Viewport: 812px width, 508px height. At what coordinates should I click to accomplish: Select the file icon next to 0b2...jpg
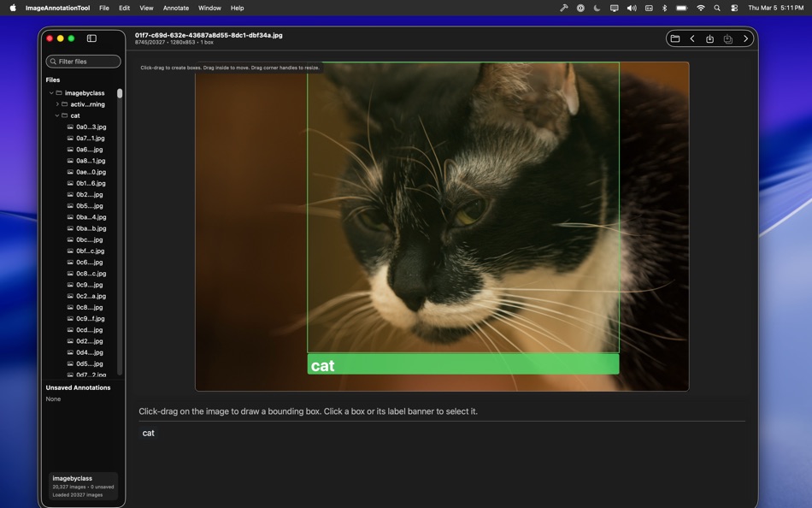point(69,194)
